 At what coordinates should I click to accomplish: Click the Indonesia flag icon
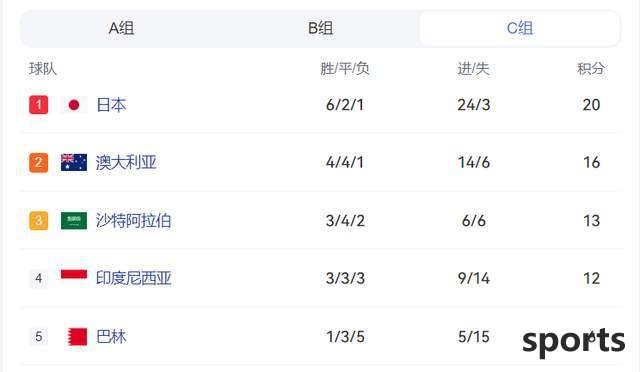tap(74, 274)
